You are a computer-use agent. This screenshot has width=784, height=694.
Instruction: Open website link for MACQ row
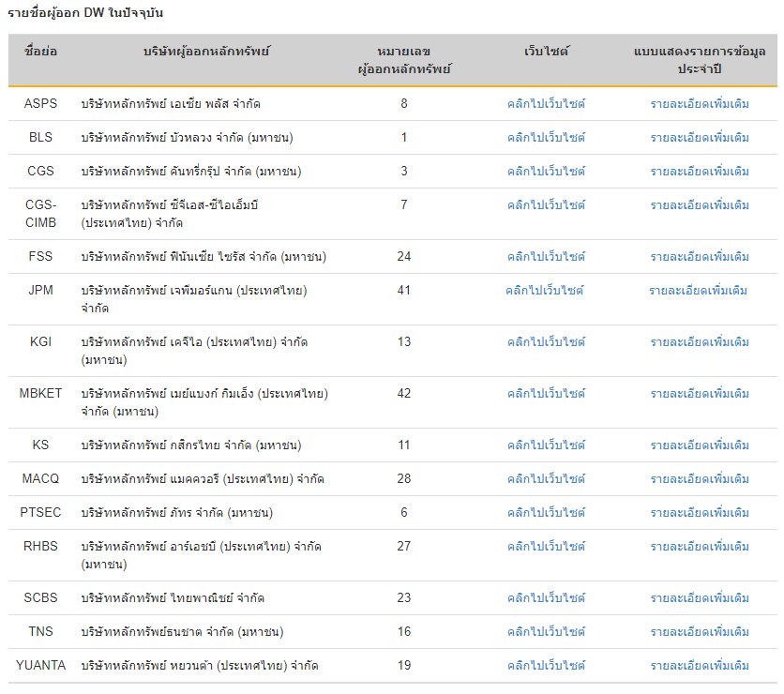pyautogui.click(x=546, y=479)
